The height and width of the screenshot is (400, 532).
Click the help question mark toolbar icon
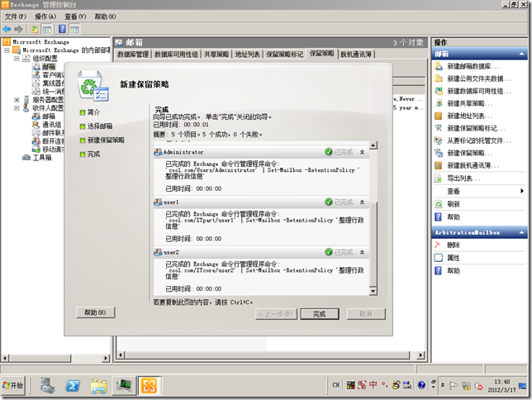click(62, 29)
